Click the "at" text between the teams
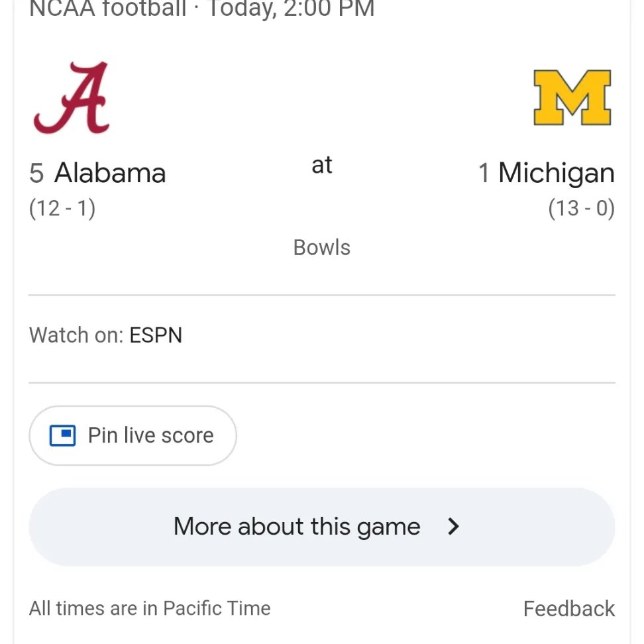The image size is (644, 644). point(321,165)
